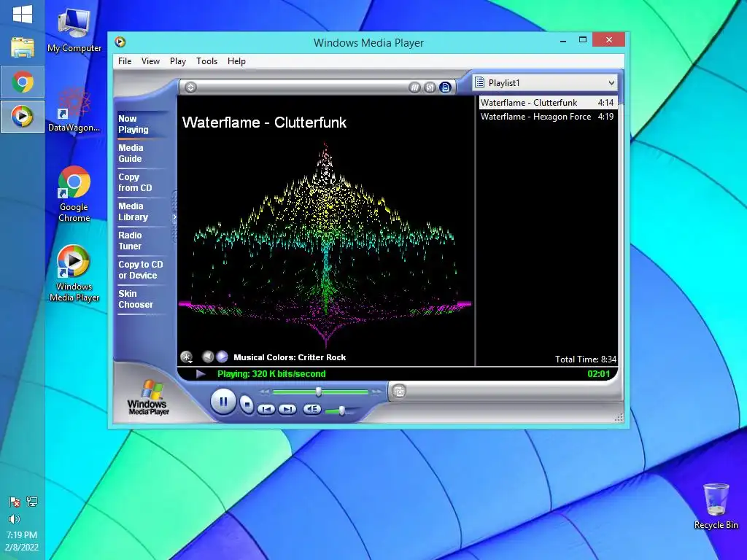Select the Windows Media Player desktop shortcut
This screenshot has height=560, width=747.
pos(74,273)
